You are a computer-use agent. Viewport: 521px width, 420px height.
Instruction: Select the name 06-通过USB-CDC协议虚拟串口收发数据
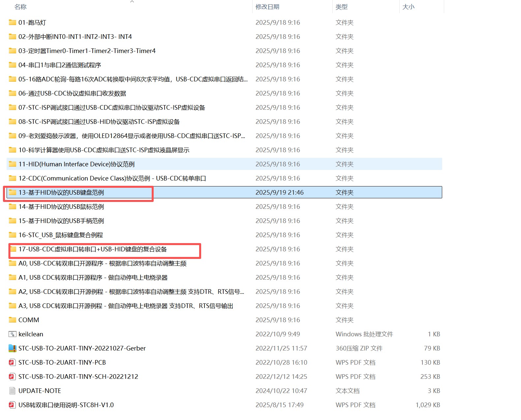click(72, 93)
